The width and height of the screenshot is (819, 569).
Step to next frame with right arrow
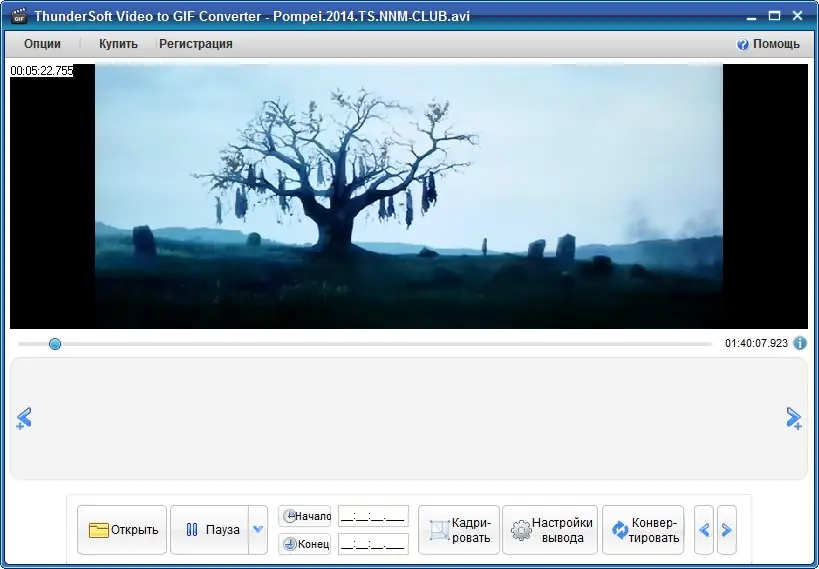[x=727, y=530]
